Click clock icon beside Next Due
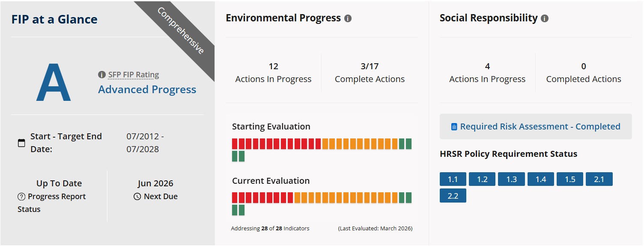This screenshot has width=644, height=247. click(x=137, y=197)
